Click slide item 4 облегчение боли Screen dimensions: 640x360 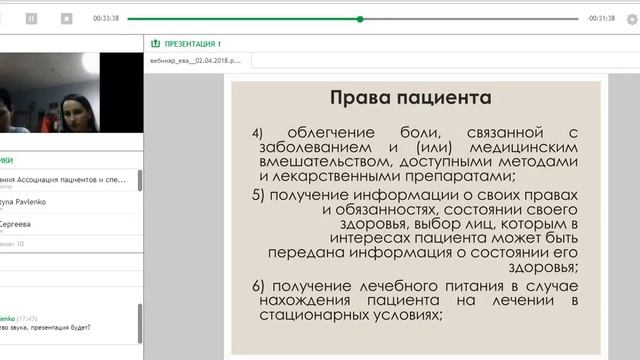[415, 154]
